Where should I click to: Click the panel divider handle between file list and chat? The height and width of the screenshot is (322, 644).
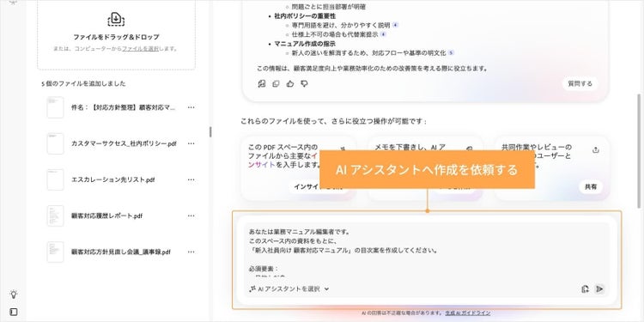210,132
